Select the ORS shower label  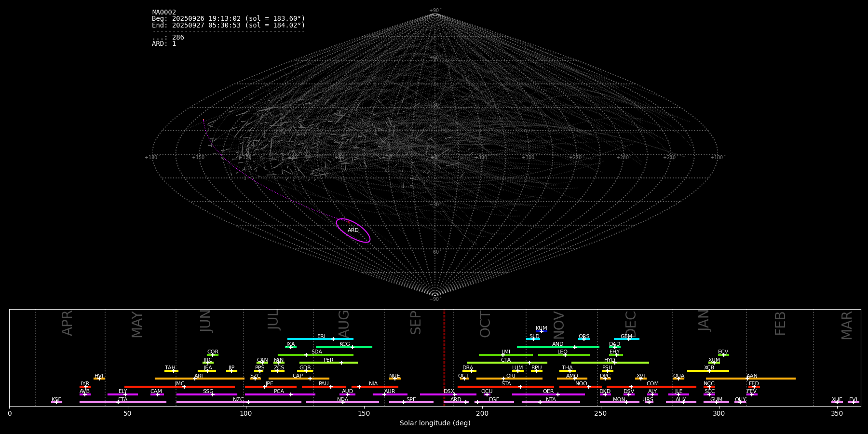coord(584,337)
